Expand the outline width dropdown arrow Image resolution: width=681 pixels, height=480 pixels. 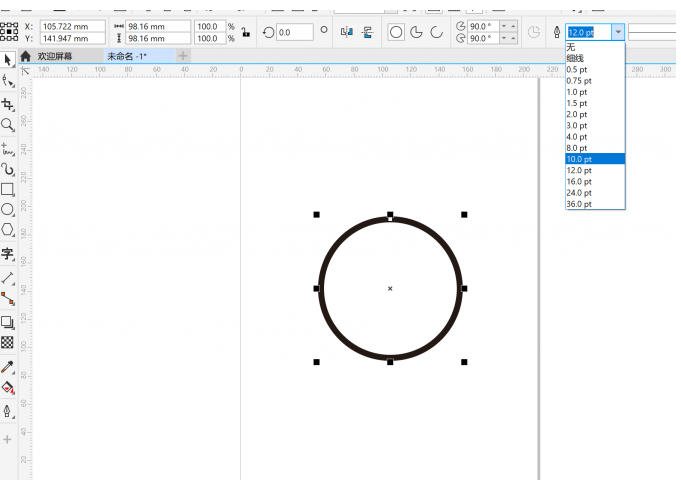[x=618, y=32]
